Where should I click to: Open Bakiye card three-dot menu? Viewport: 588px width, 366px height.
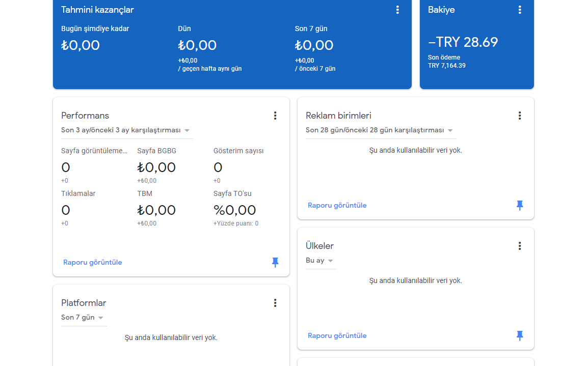coord(520,10)
